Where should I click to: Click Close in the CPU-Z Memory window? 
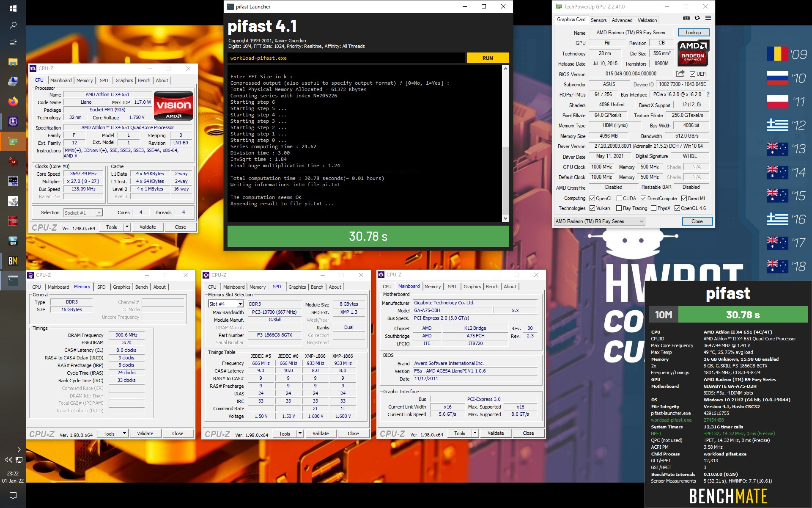(178, 433)
